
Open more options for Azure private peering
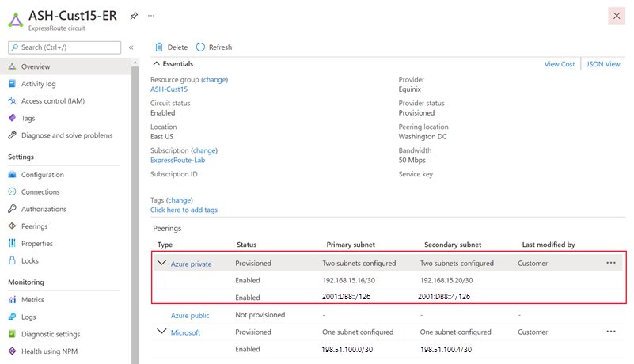[x=611, y=263]
